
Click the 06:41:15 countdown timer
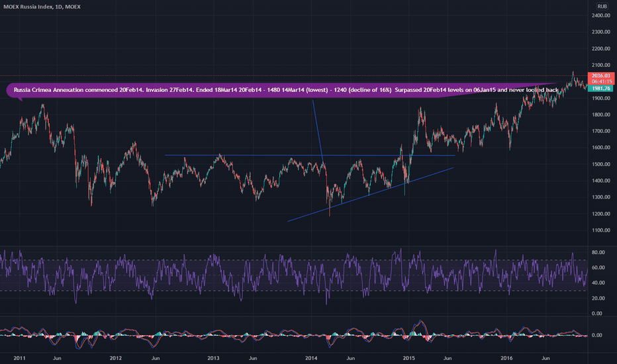coord(601,81)
